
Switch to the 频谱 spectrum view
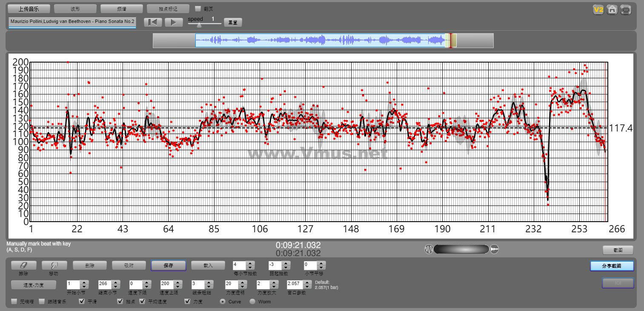(122, 9)
